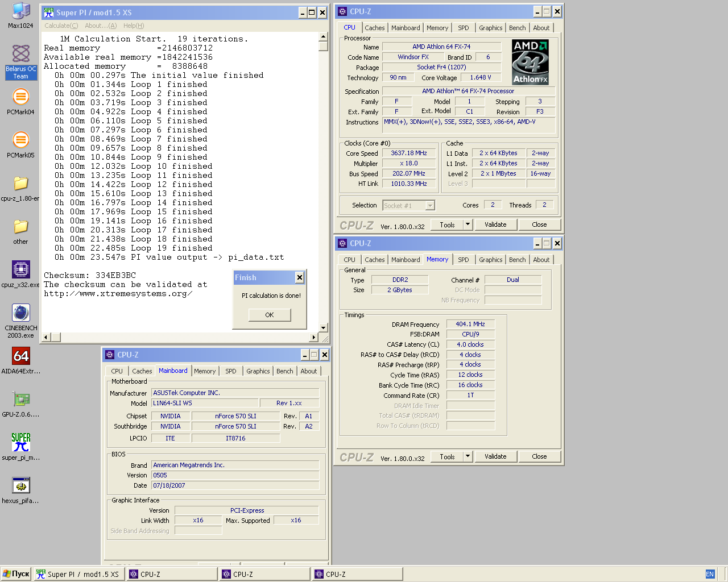This screenshot has height=582, width=728.
Task: Select the PCMark04 desktop icon
Action: click(x=20, y=101)
